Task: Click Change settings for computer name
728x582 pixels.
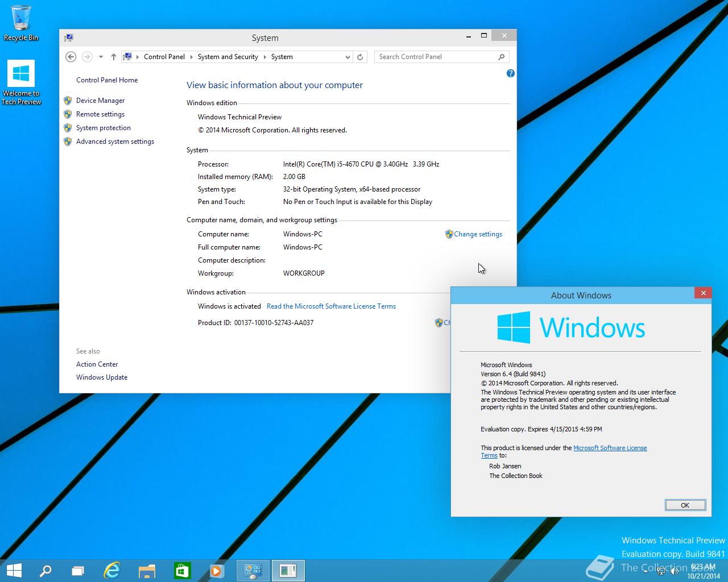Action: pos(478,234)
